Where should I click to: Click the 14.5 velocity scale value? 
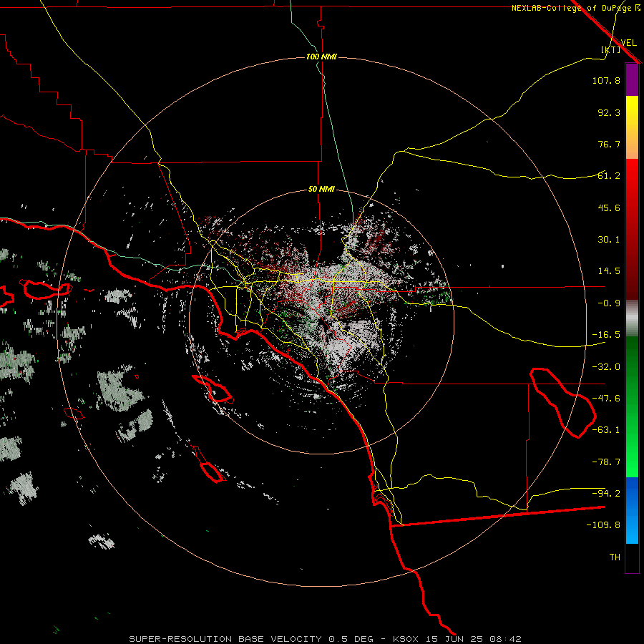609,271
